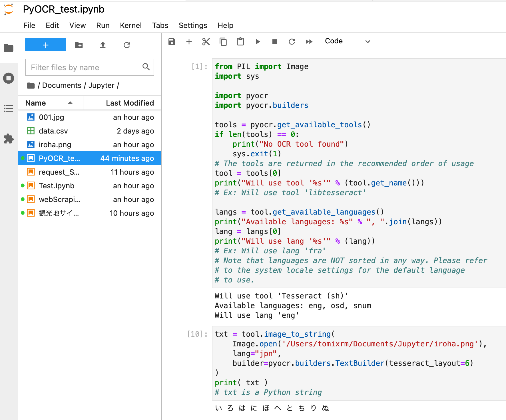The image size is (506, 420).
Task: Save the PyOCR_test notebook
Action: pyautogui.click(x=172, y=42)
